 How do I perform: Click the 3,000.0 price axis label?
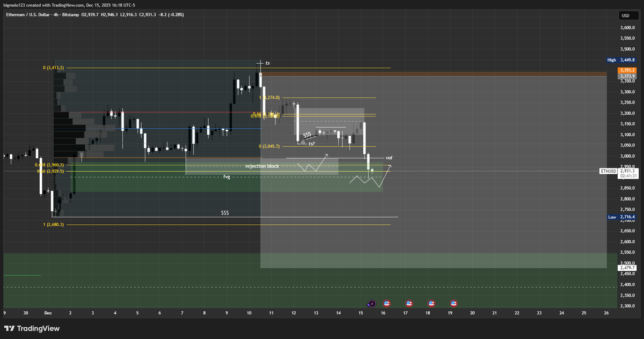[627, 156]
